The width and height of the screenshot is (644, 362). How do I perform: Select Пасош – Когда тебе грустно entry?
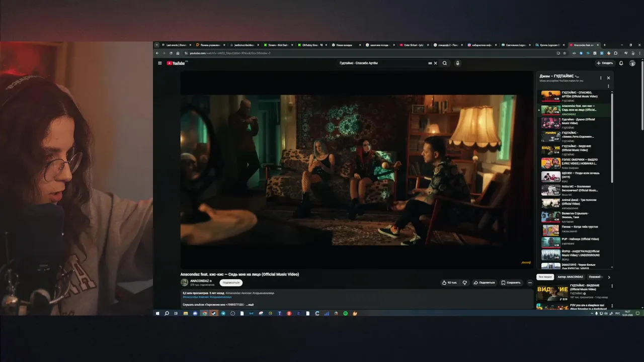575,230
